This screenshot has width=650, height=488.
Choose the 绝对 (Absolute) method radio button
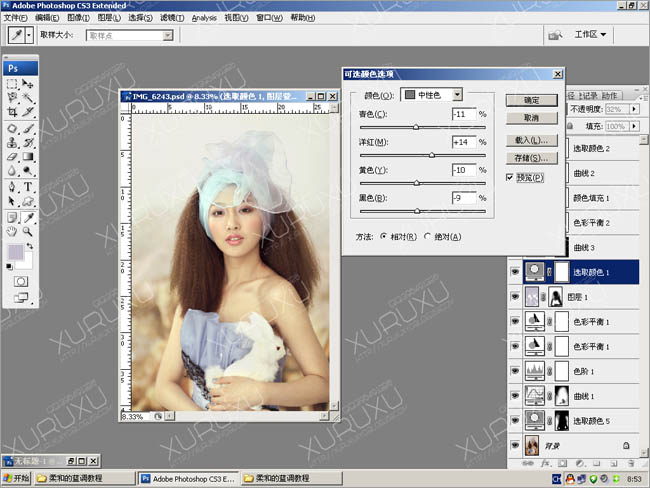(429, 236)
